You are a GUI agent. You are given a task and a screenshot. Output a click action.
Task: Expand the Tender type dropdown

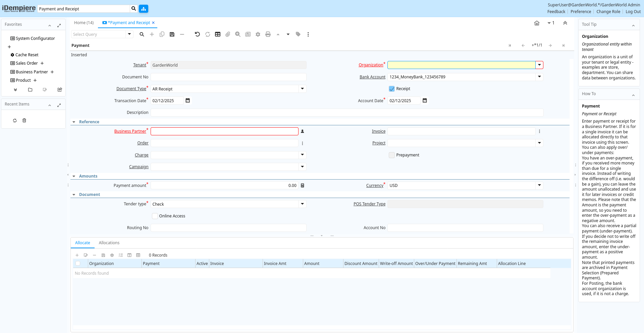click(x=302, y=204)
